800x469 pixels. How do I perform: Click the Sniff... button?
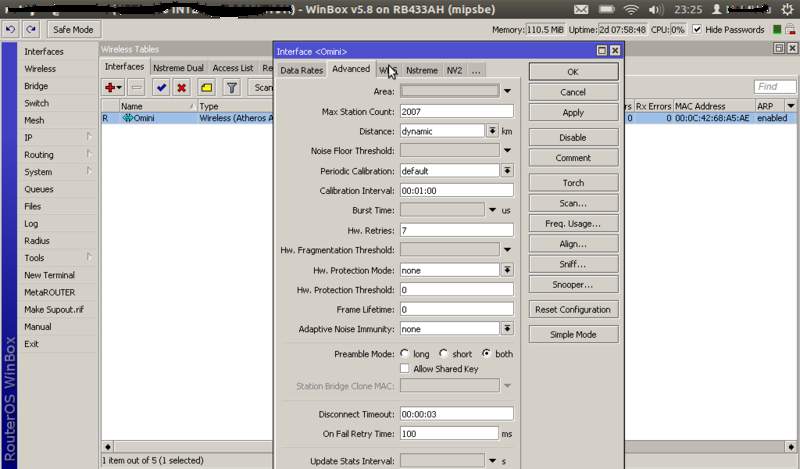(x=573, y=264)
